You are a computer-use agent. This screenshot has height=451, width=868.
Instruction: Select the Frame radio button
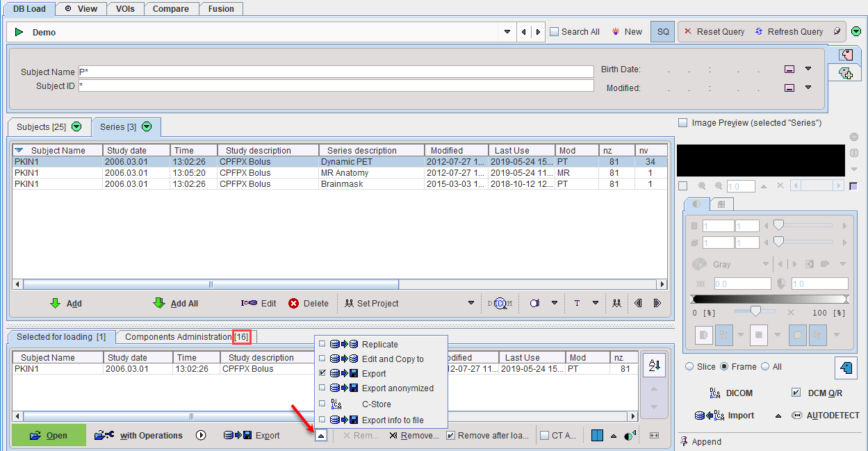724,366
